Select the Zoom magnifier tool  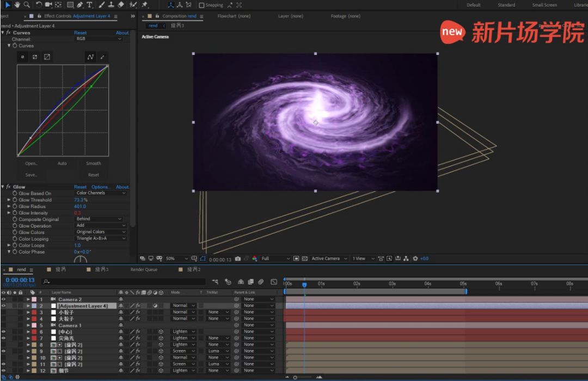pos(26,5)
